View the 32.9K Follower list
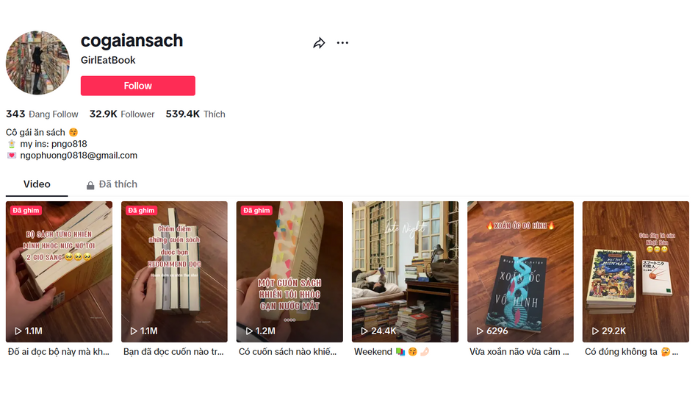 tap(122, 114)
